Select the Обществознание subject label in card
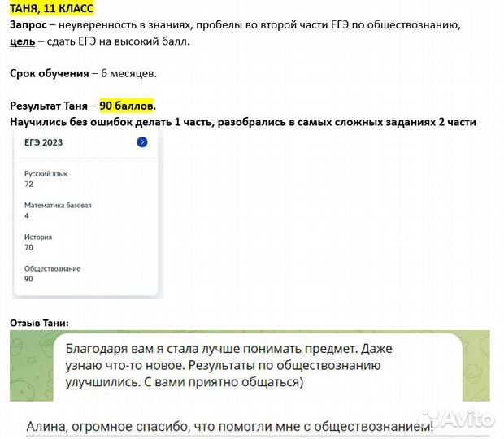 pyautogui.click(x=52, y=268)
